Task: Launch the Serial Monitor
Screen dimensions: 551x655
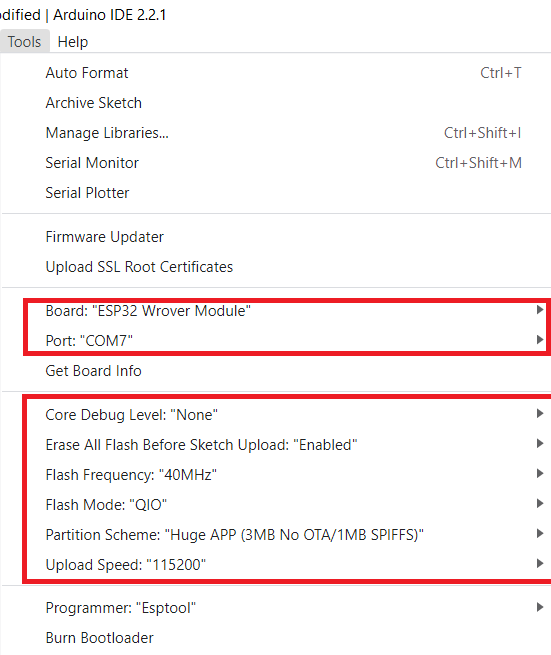Action: click(276, 163)
